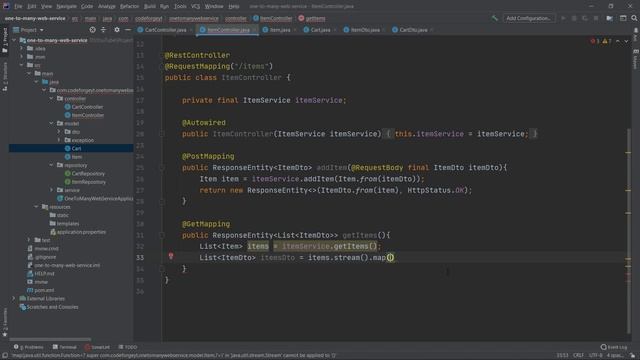
Task: Open Project panel settings gear
Action: 117,30
